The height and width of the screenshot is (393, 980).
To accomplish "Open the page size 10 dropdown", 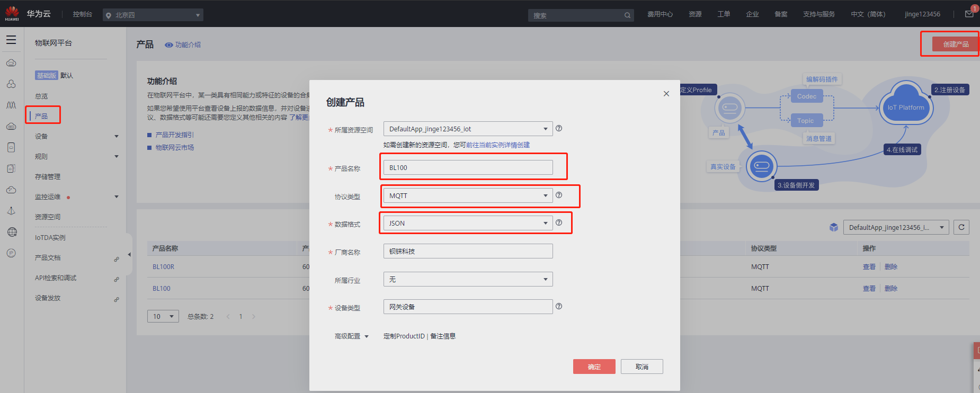I will [x=163, y=316].
